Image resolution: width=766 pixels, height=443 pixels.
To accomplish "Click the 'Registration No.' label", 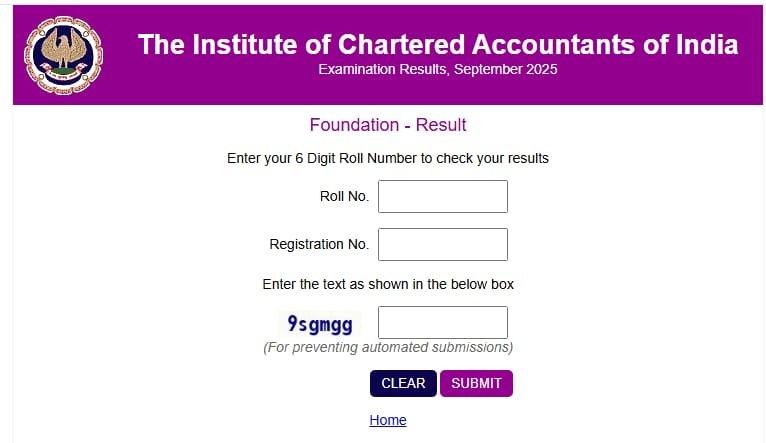I will pos(319,244).
